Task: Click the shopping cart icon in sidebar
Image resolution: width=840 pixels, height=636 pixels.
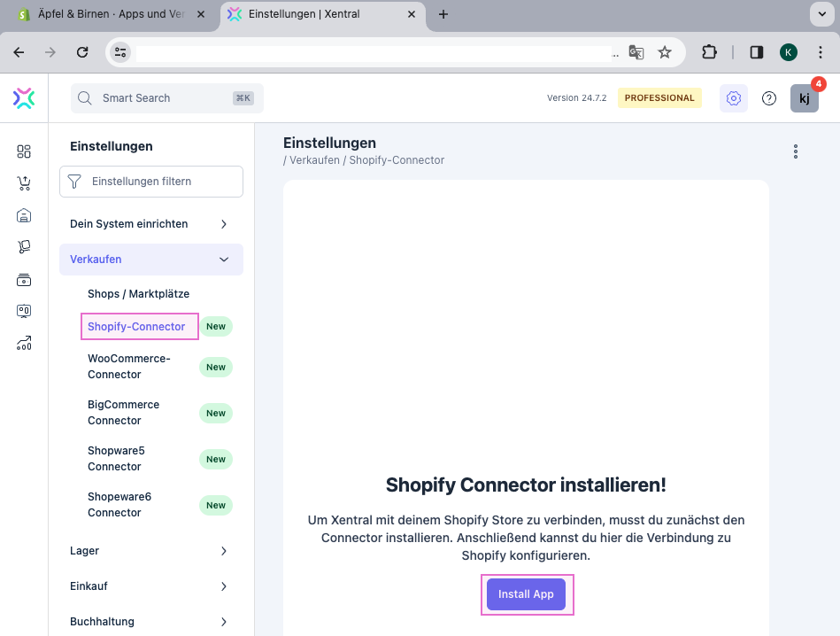Action: point(24,183)
